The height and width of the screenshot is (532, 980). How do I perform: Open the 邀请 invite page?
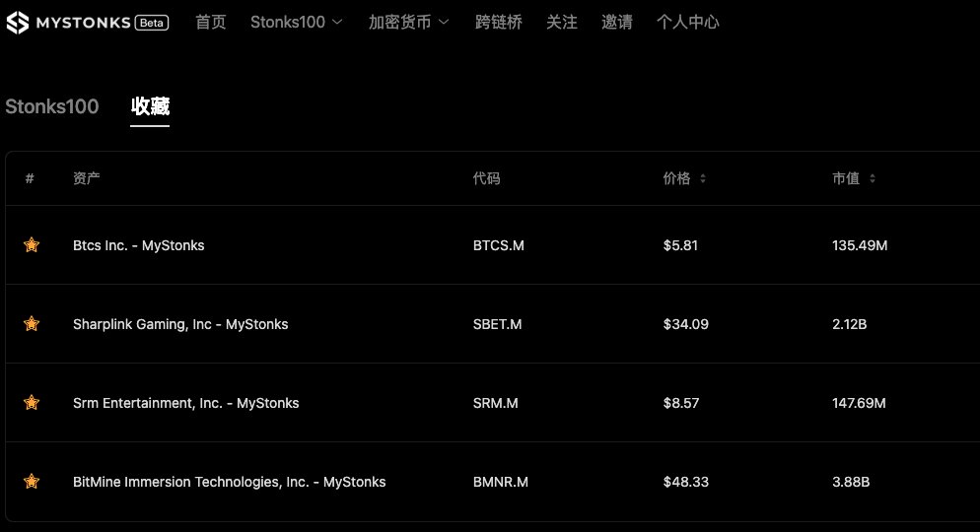[617, 22]
